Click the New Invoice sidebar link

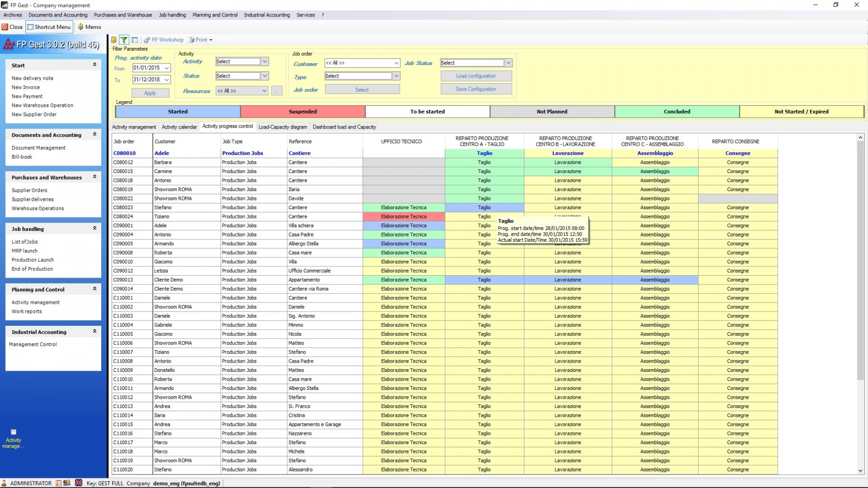tap(26, 87)
